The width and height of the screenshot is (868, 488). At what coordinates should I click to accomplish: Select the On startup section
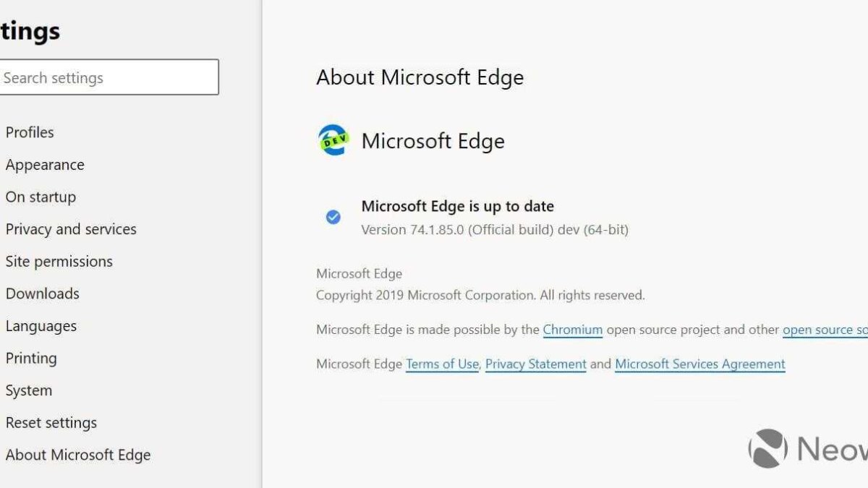point(41,196)
